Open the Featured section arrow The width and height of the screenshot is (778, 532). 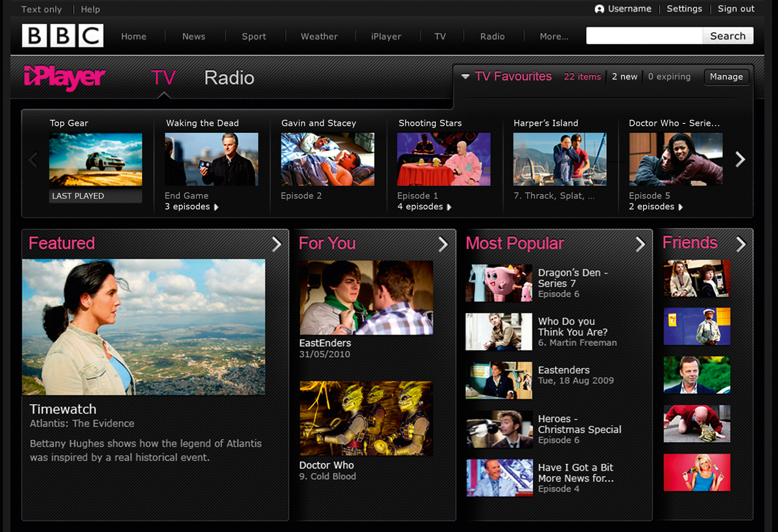tap(277, 244)
